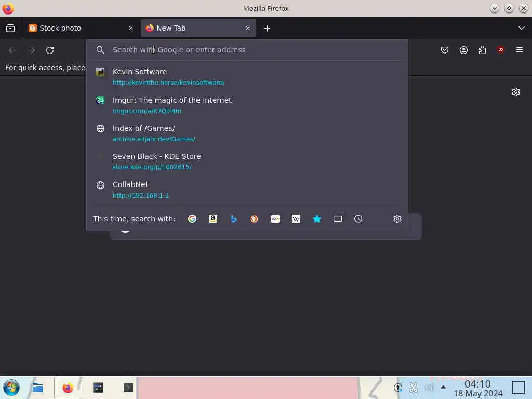Viewport: 532px width, 399px height.
Task: Open a new tab with plus button
Action: tap(268, 28)
